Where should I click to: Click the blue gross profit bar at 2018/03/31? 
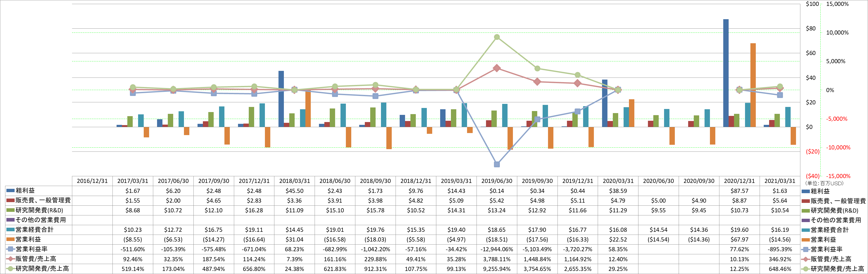coord(281,99)
